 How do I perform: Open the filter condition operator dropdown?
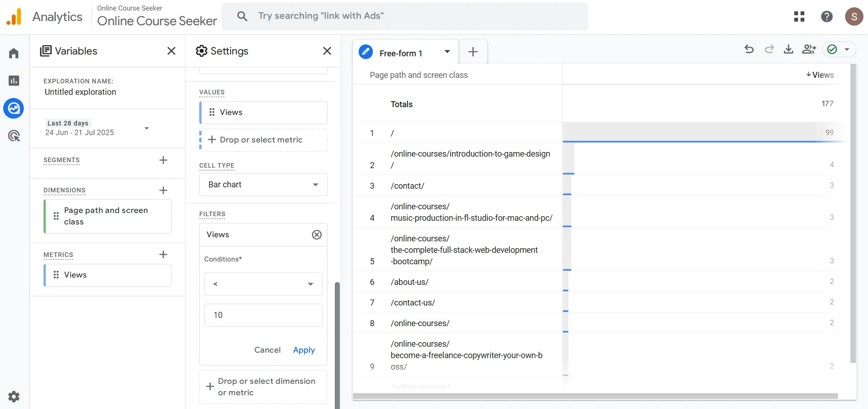(263, 284)
